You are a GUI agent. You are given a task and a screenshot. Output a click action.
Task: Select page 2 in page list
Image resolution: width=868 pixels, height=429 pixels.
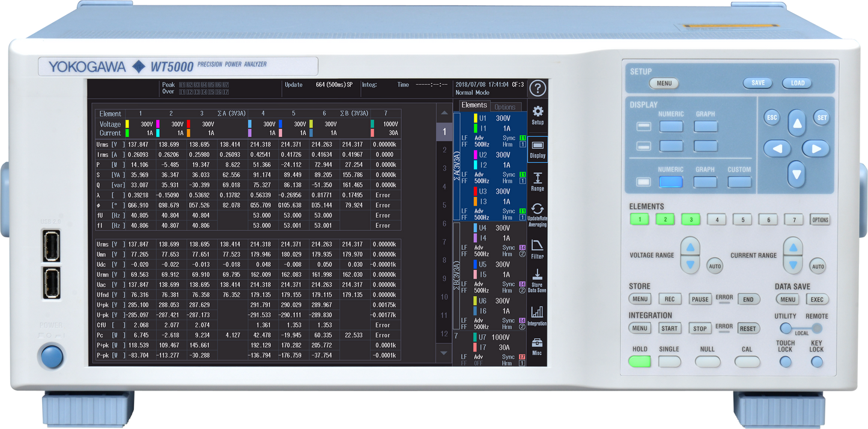pyautogui.click(x=445, y=150)
